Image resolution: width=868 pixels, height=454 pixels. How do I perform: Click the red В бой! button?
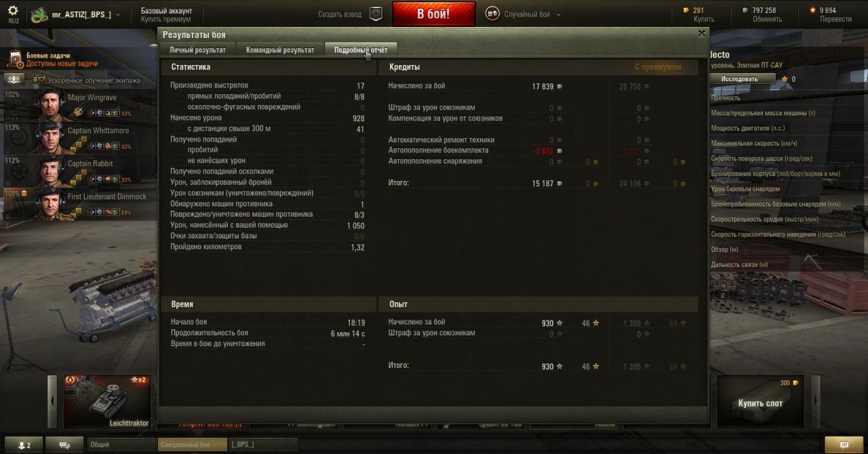pos(433,14)
